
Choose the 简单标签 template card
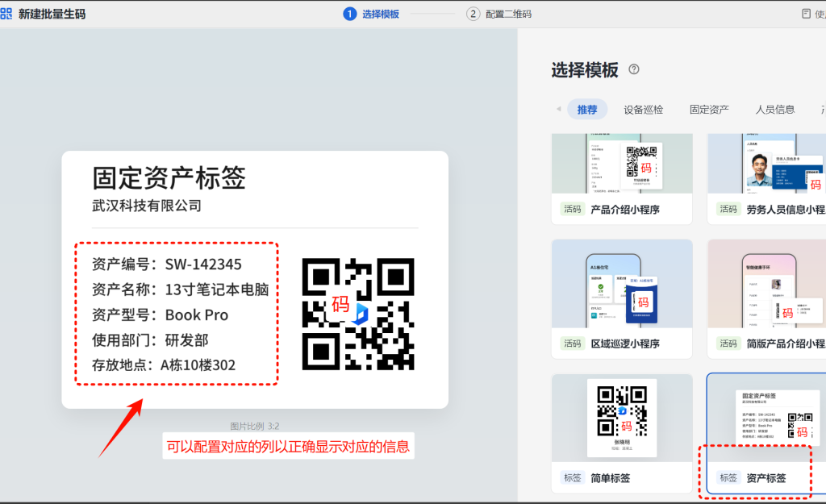[622, 433]
